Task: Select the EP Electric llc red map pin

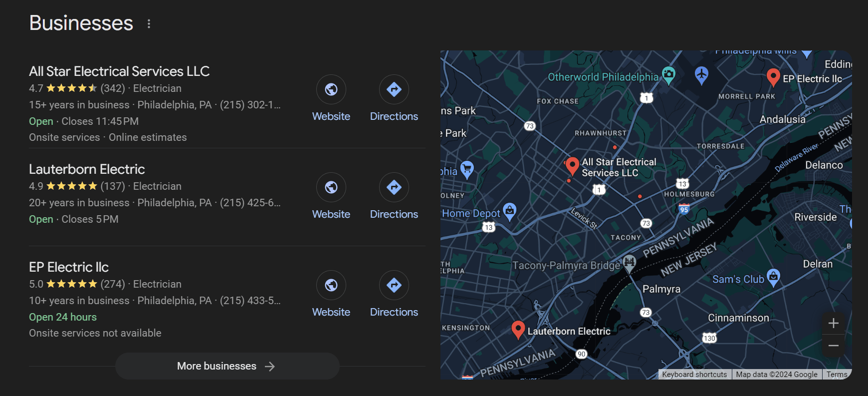Action: [x=773, y=77]
